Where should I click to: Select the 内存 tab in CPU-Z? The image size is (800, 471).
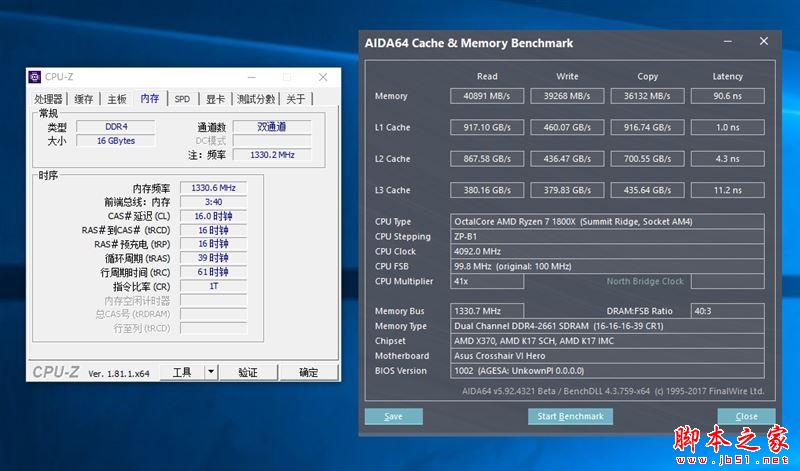tap(150, 98)
